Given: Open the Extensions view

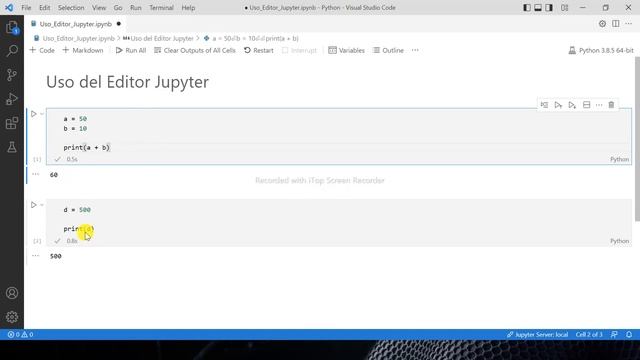Looking at the screenshot, I should (12, 123).
